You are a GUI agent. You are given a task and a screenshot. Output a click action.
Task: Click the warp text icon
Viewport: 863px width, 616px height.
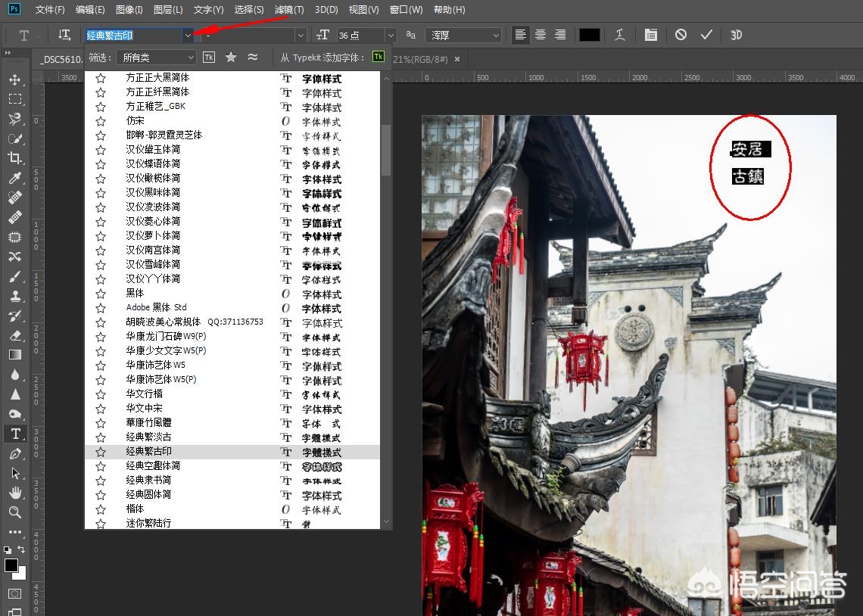620,35
